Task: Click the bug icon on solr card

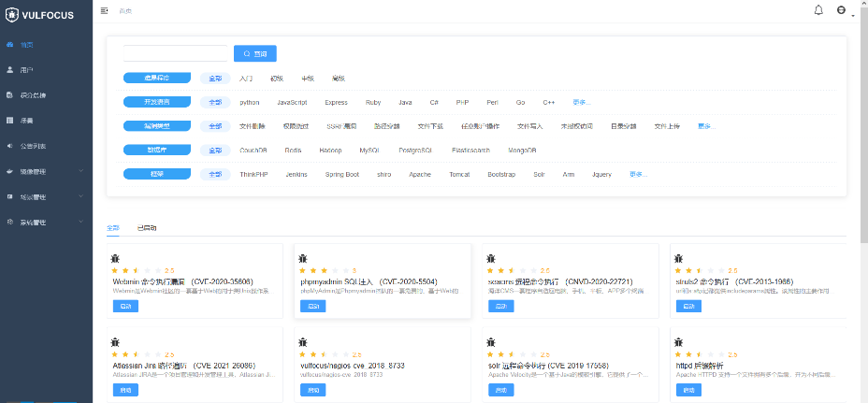Action: tap(490, 343)
